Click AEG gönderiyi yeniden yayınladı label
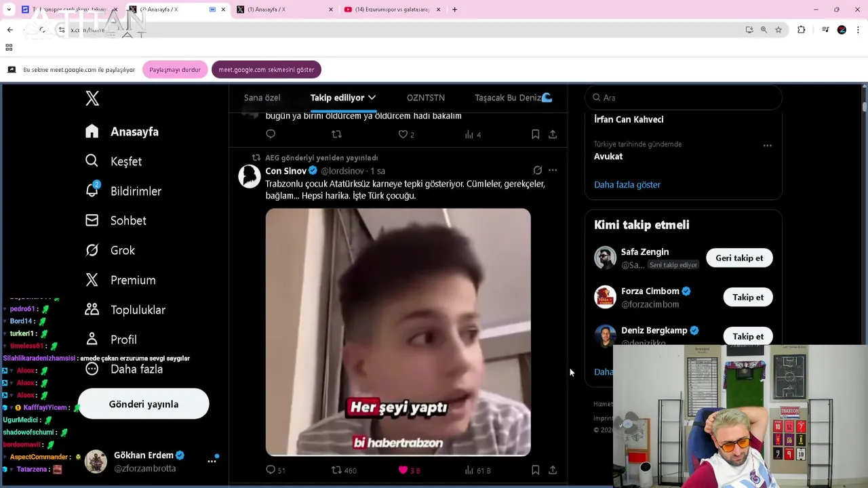 (321, 158)
